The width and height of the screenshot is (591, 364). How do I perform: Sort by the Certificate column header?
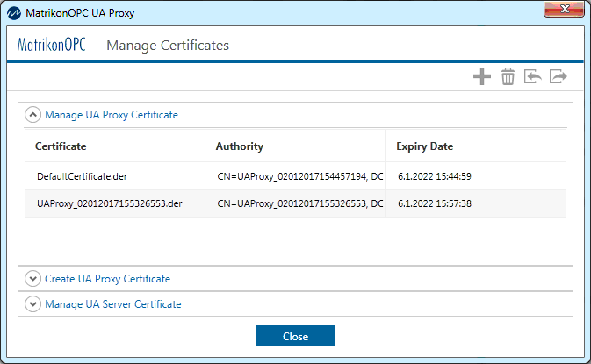click(x=61, y=146)
